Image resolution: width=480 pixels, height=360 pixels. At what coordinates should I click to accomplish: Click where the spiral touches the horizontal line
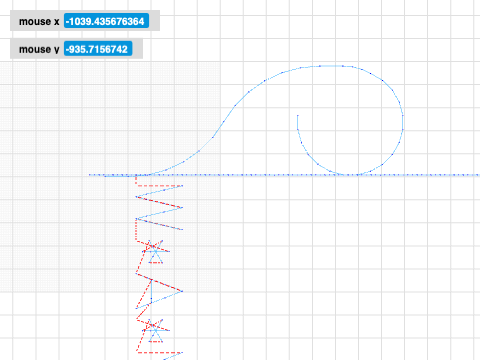347,175
